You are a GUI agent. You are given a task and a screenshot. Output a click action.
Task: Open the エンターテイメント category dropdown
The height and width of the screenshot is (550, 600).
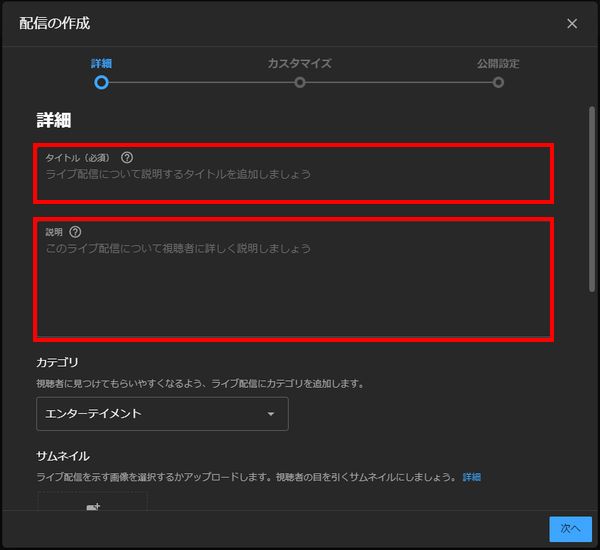tap(162, 414)
